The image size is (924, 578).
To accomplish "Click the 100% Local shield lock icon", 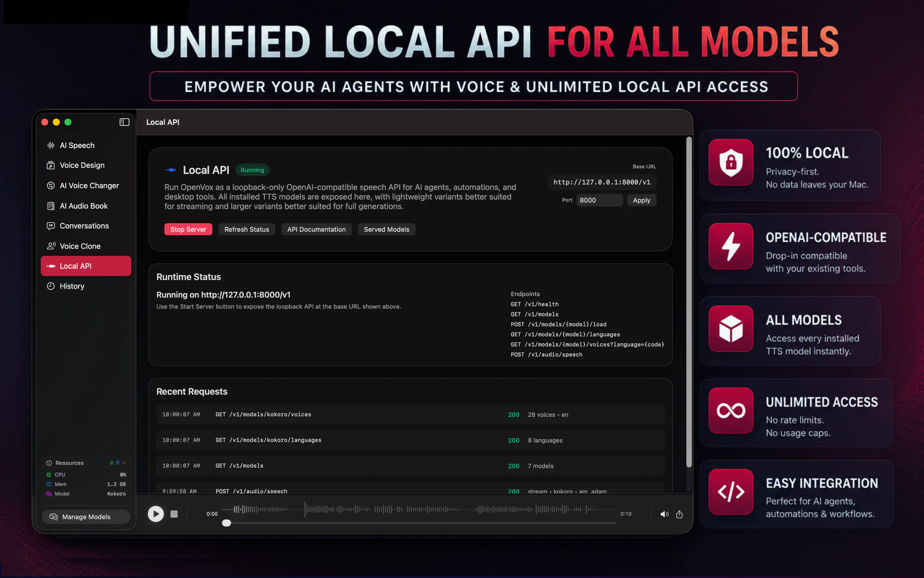I will click(x=731, y=162).
